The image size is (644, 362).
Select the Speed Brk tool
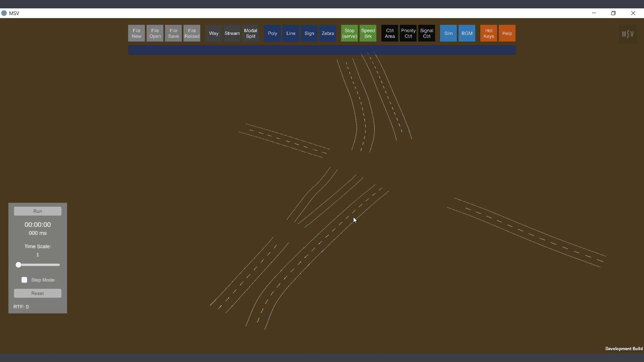368,33
